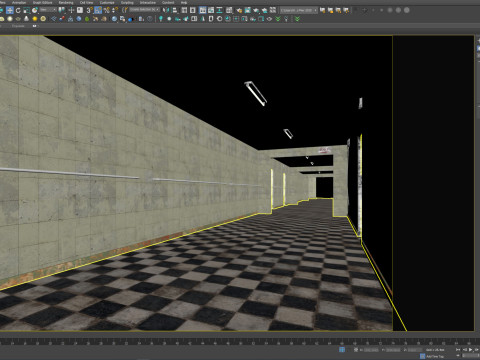Select the Scale tool
The height and width of the screenshot is (360, 480).
click(26, 10)
